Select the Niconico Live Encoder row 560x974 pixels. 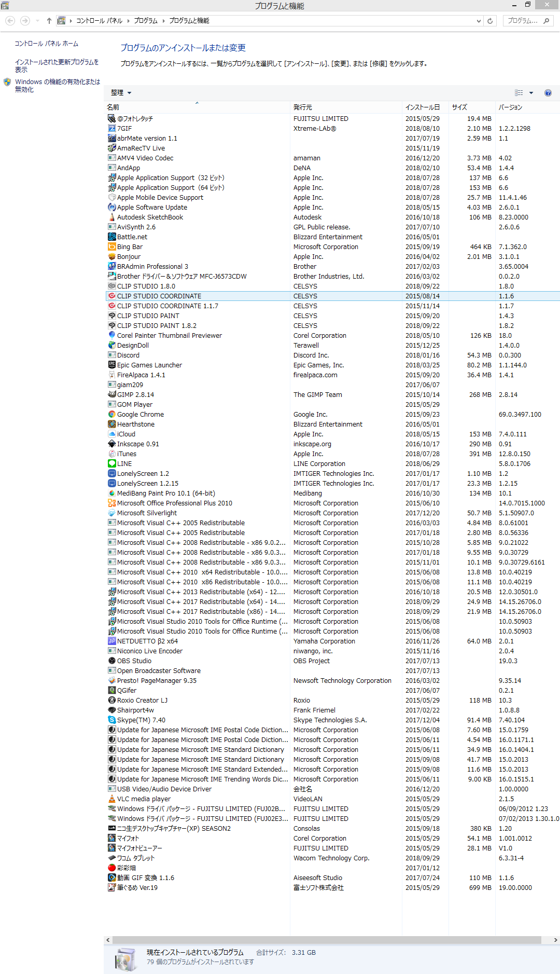pos(332,651)
